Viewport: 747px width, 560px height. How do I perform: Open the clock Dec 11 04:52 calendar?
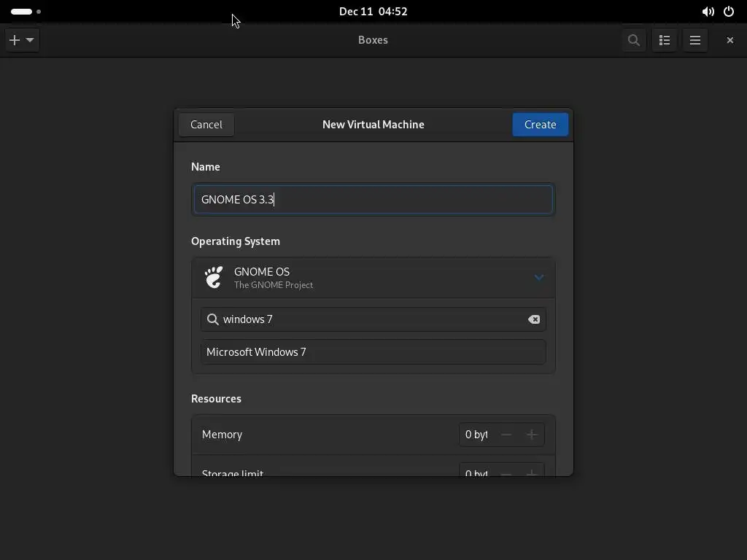[373, 12]
